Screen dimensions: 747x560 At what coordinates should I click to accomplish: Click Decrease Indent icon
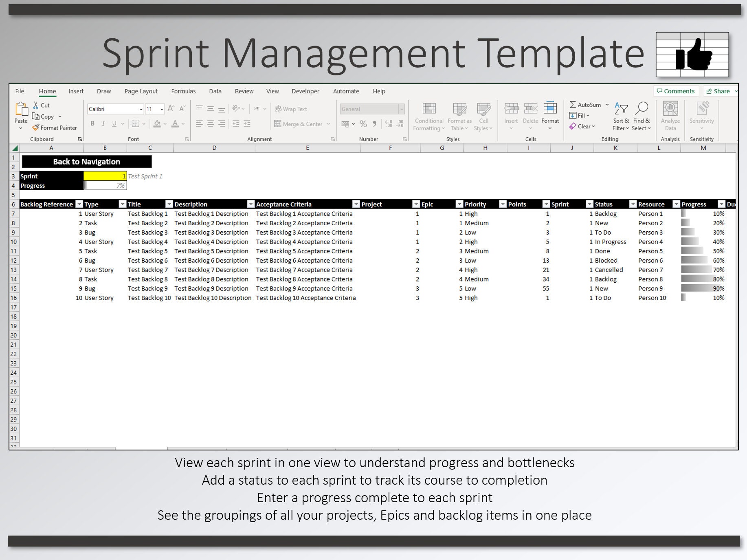(236, 123)
